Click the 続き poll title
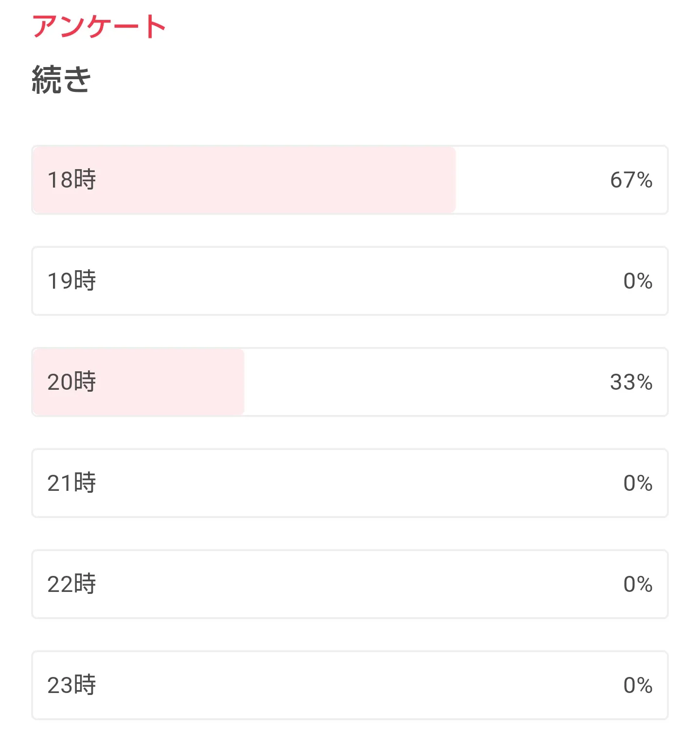Viewport: 700px width, 745px height. coord(62,80)
